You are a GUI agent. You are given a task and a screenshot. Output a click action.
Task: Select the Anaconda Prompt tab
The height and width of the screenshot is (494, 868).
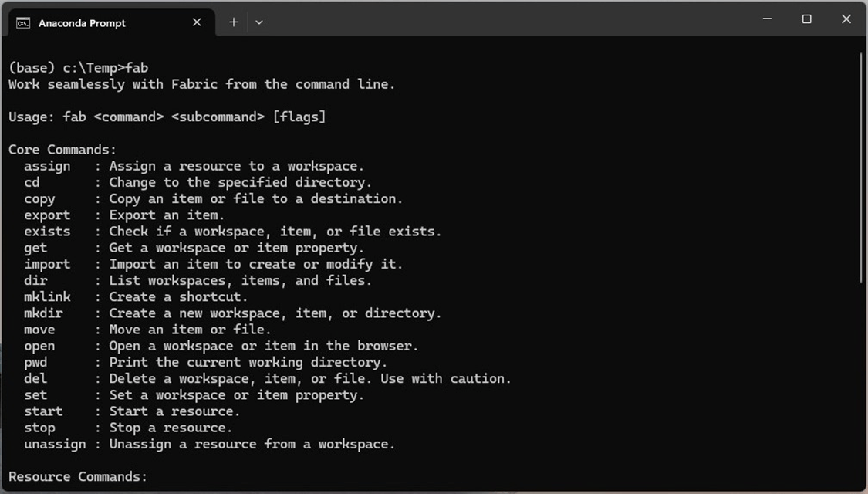[x=93, y=22]
